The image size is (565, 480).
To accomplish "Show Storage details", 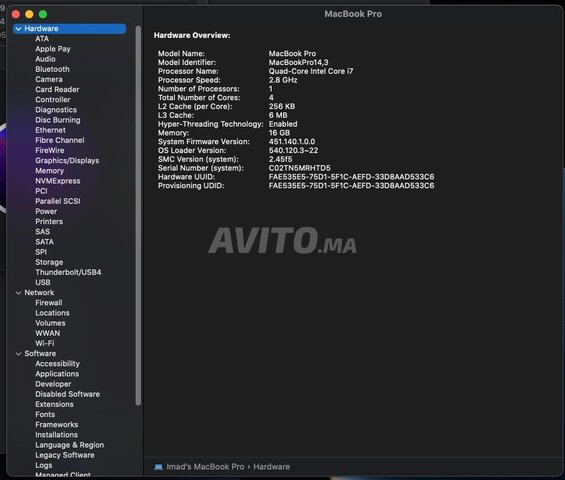I will (x=49, y=262).
